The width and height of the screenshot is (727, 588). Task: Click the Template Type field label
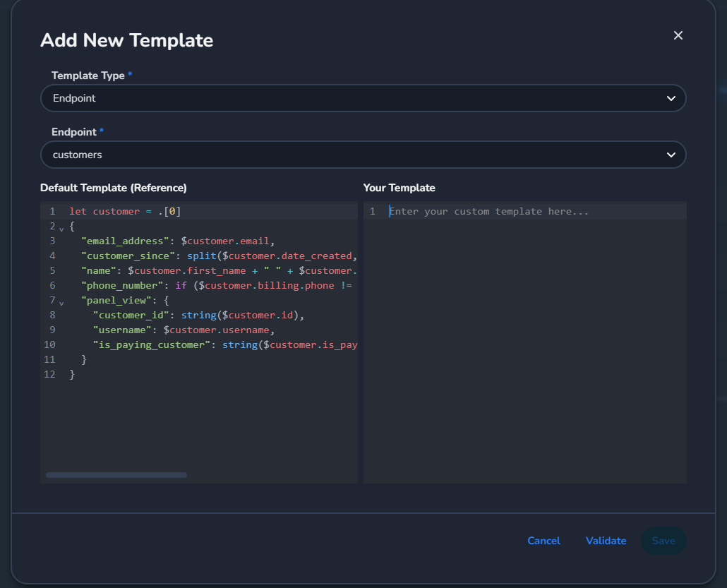pos(88,76)
